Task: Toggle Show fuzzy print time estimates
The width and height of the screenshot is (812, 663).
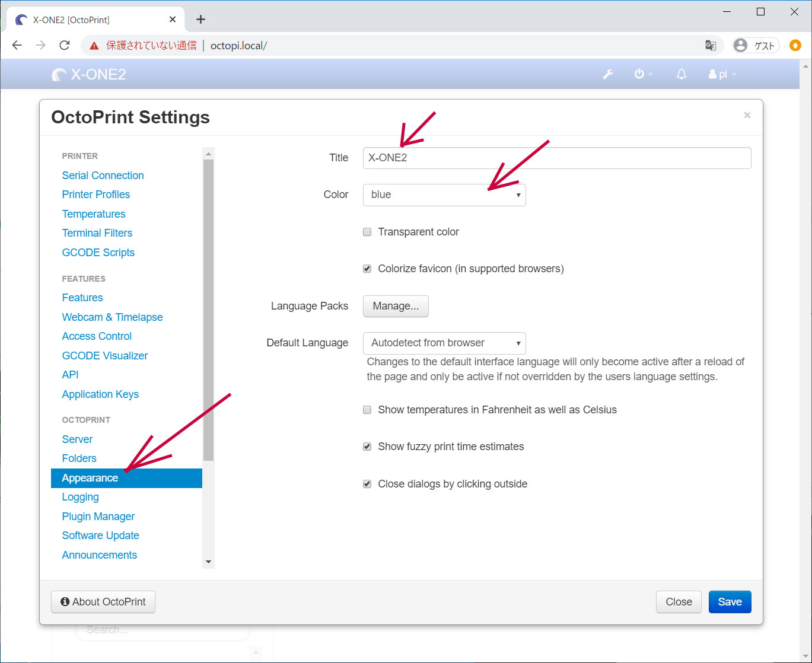Action: pos(367,447)
